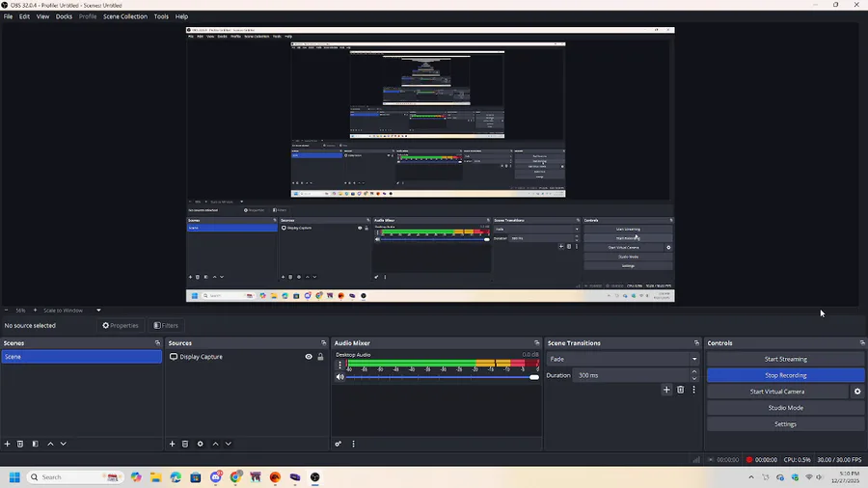This screenshot has height=488, width=868.
Task: Move scene down with arrow icon
Action: pos(63,444)
